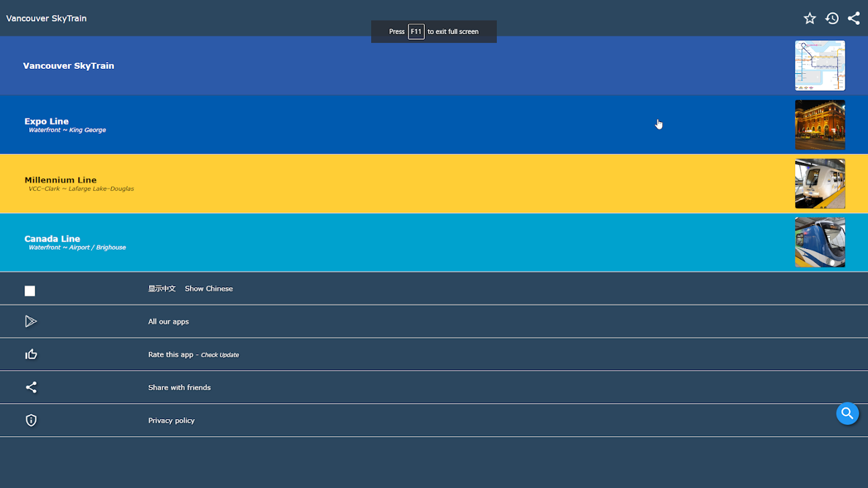Click the Expo Line station photo thumbnail

pos(820,124)
